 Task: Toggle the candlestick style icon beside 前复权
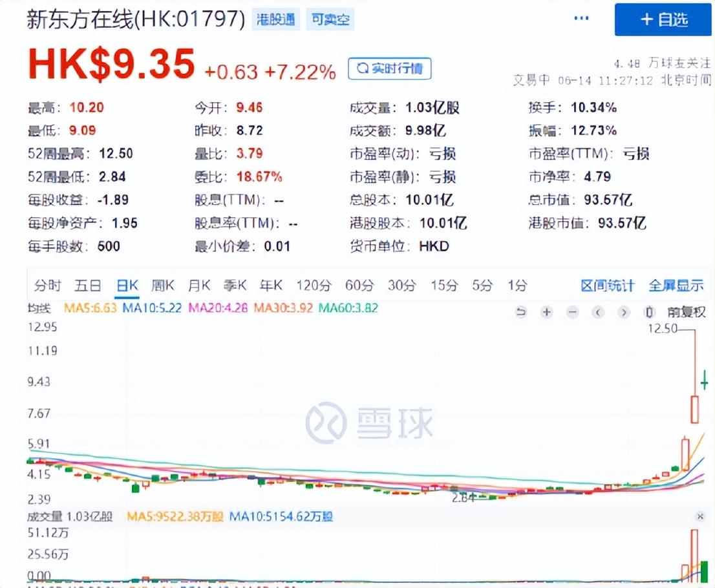tap(649, 312)
